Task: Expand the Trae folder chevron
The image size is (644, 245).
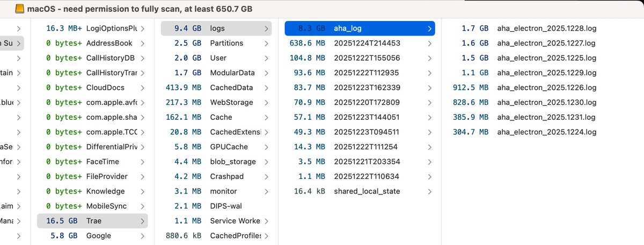Action: coord(142,221)
